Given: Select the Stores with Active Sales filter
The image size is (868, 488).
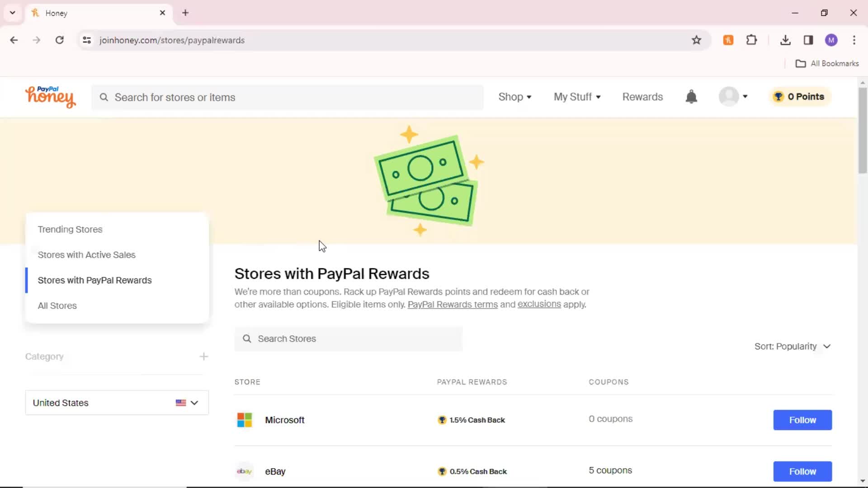Looking at the screenshot, I should (x=86, y=254).
